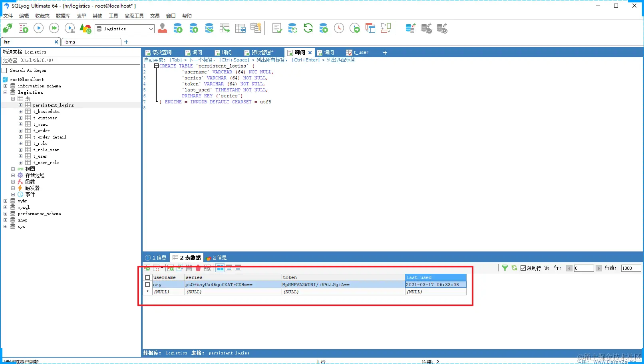644x364 pixels.
Task: Click the refresh arrows icon in main toolbar
Action: [308, 28]
